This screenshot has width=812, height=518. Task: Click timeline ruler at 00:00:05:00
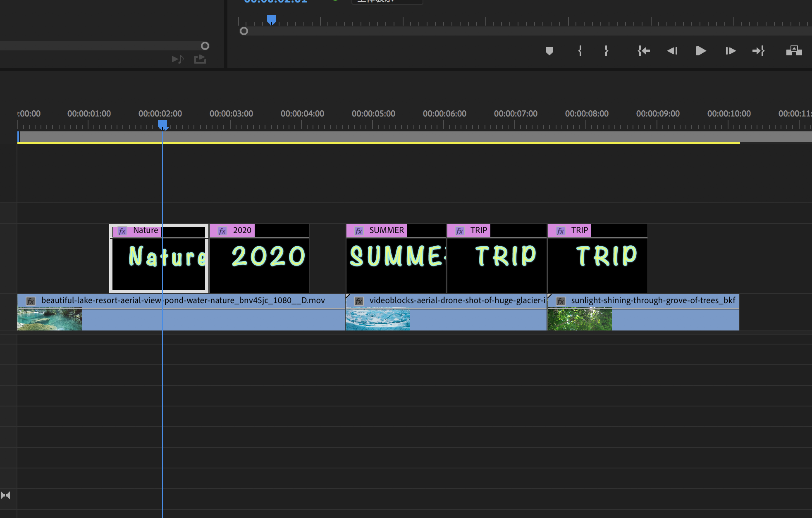point(373,114)
